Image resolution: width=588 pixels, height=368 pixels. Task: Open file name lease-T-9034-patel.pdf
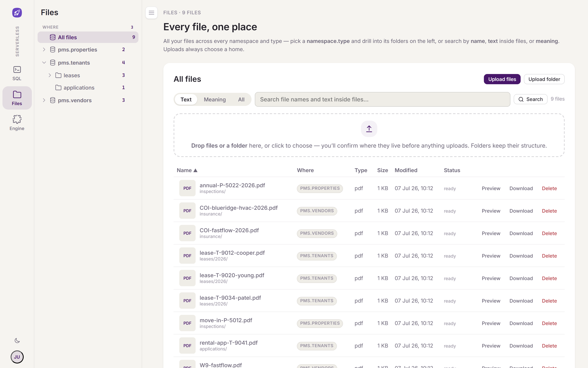click(x=230, y=298)
